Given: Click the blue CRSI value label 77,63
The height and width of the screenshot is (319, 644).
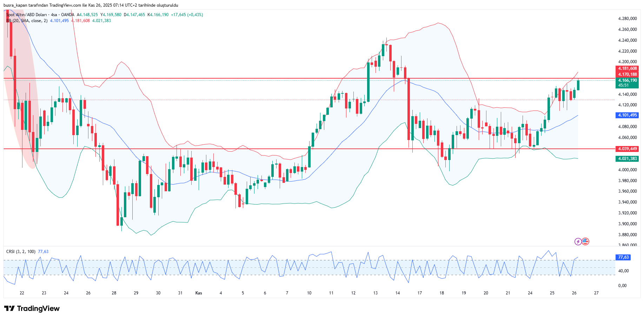Looking at the screenshot, I should (623, 257).
